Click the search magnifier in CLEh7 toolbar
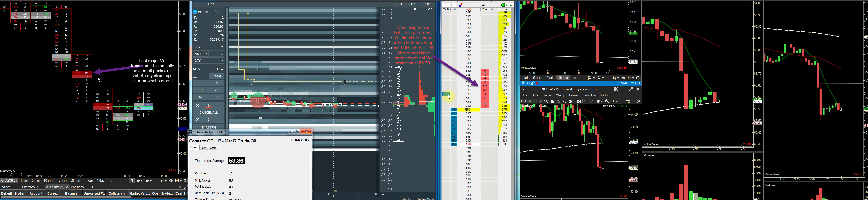Screen dimensions: 868x200 [x=546, y=101]
